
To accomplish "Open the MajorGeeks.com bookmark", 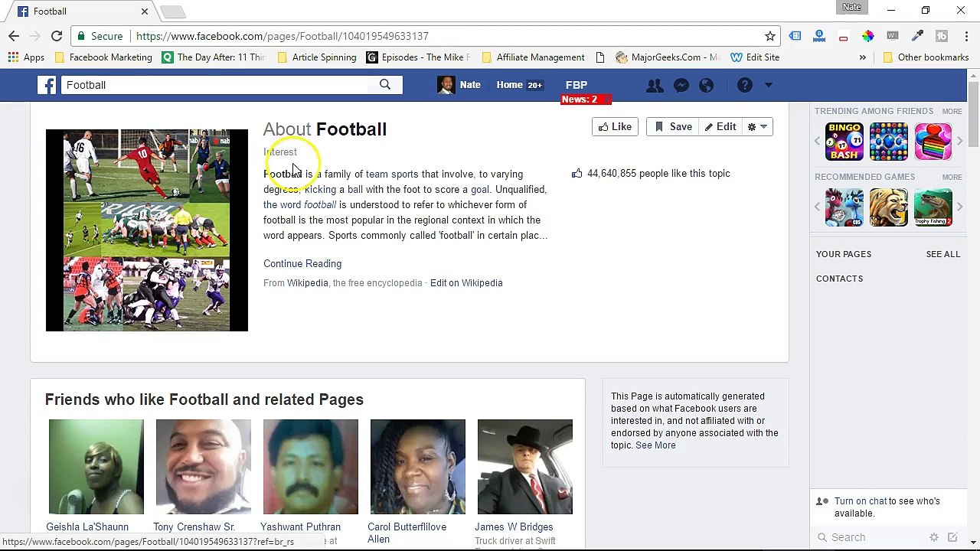I will pyautogui.click(x=668, y=57).
